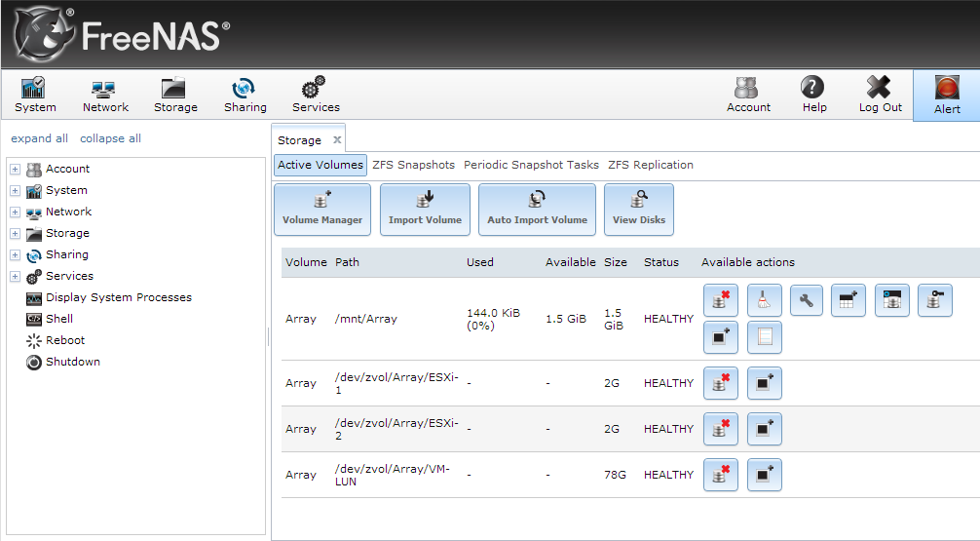Click the Status column header

[x=661, y=262]
